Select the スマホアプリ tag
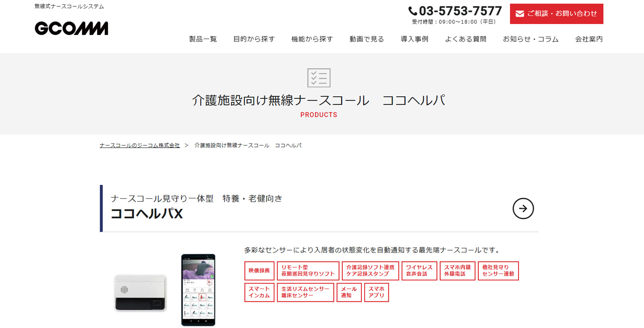The image size is (644, 328). (376, 292)
